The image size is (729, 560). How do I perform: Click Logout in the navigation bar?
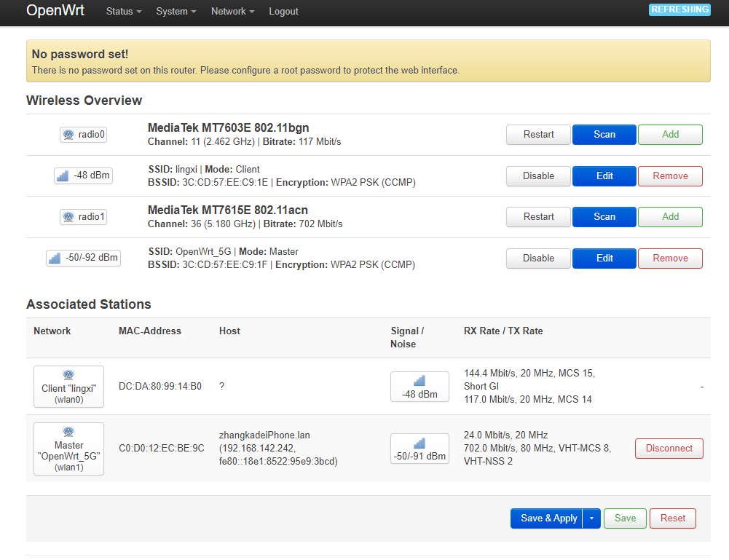[x=283, y=12]
